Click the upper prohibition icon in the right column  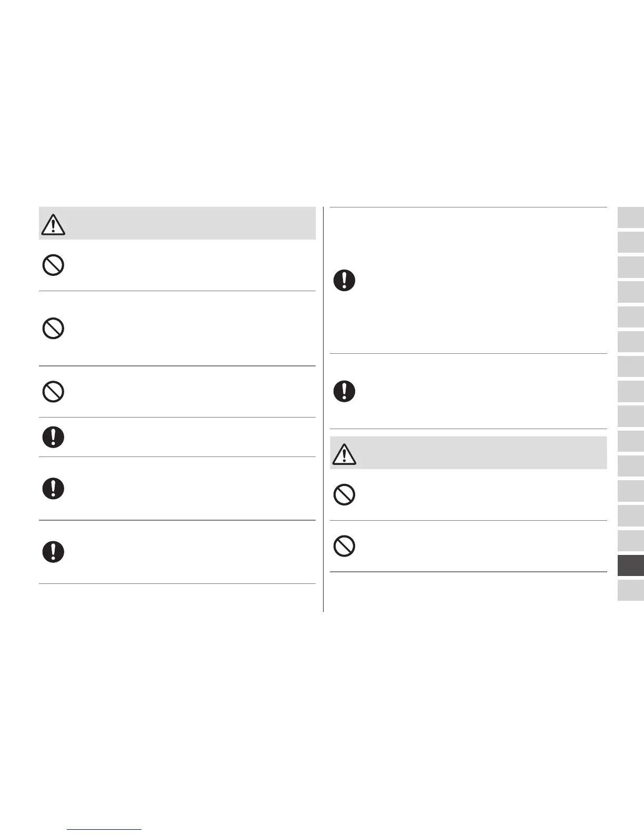coord(345,494)
